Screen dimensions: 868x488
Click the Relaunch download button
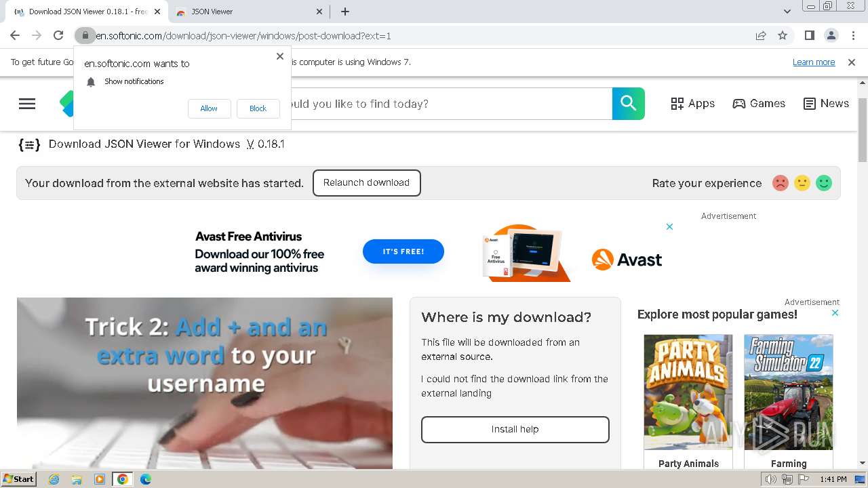367,183
